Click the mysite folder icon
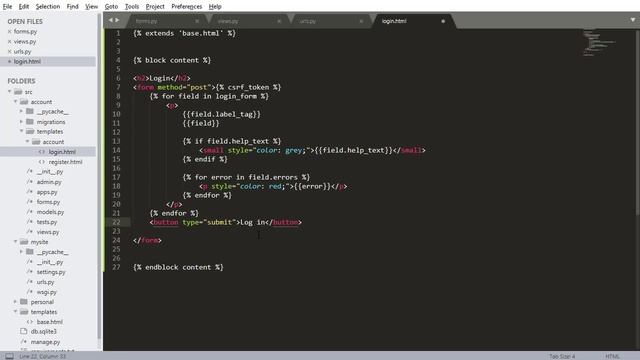 pos(24,242)
